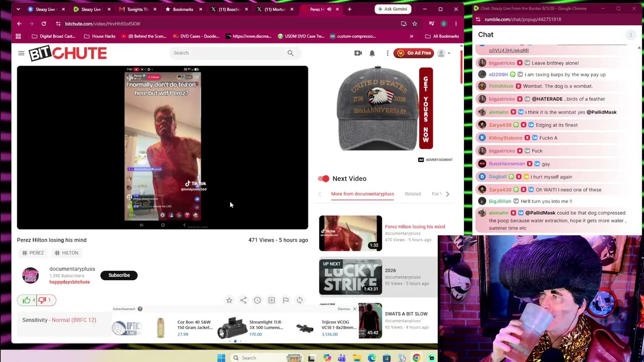The width and height of the screenshot is (644, 362).
Task: Click the Ask Gemini button
Action: (x=392, y=9)
